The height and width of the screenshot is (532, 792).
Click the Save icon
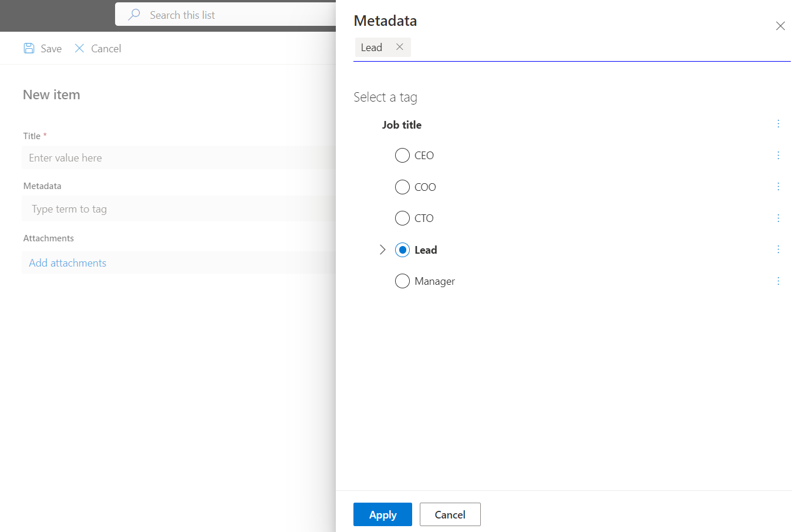pyautogui.click(x=29, y=48)
